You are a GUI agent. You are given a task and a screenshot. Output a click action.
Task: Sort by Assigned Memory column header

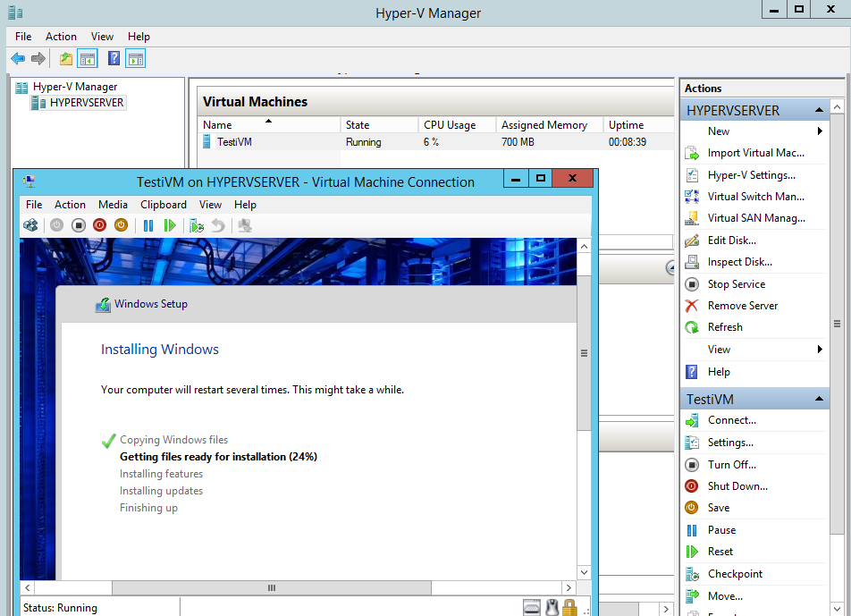(x=549, y=125)
